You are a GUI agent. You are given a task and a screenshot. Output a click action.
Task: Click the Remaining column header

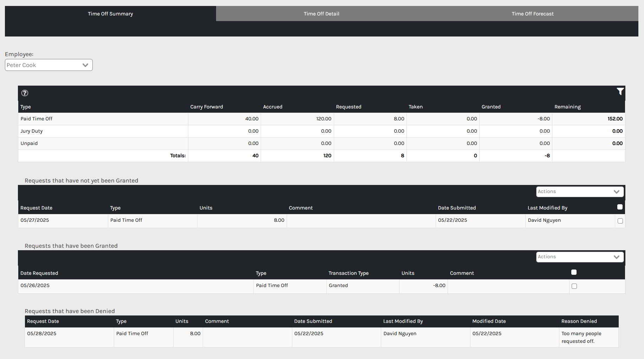(x=567, y=107)
